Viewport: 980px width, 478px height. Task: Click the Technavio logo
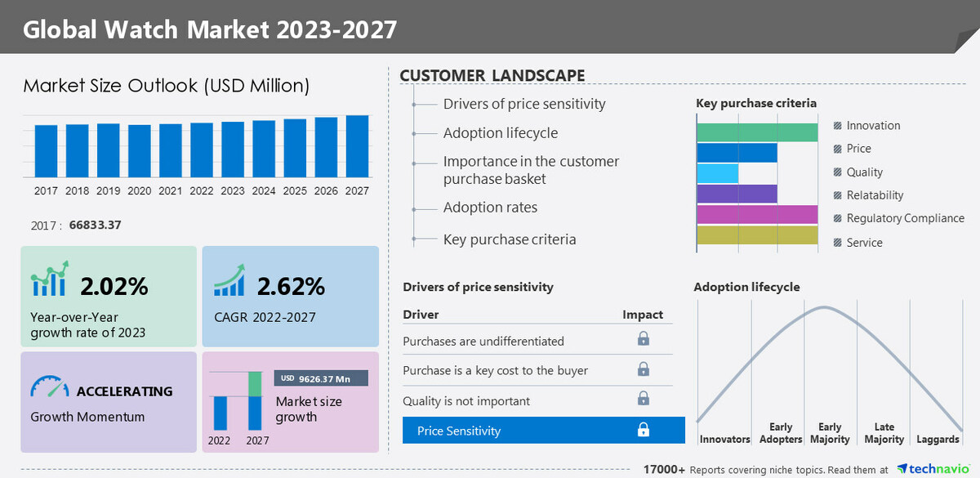tap(935, 469)
